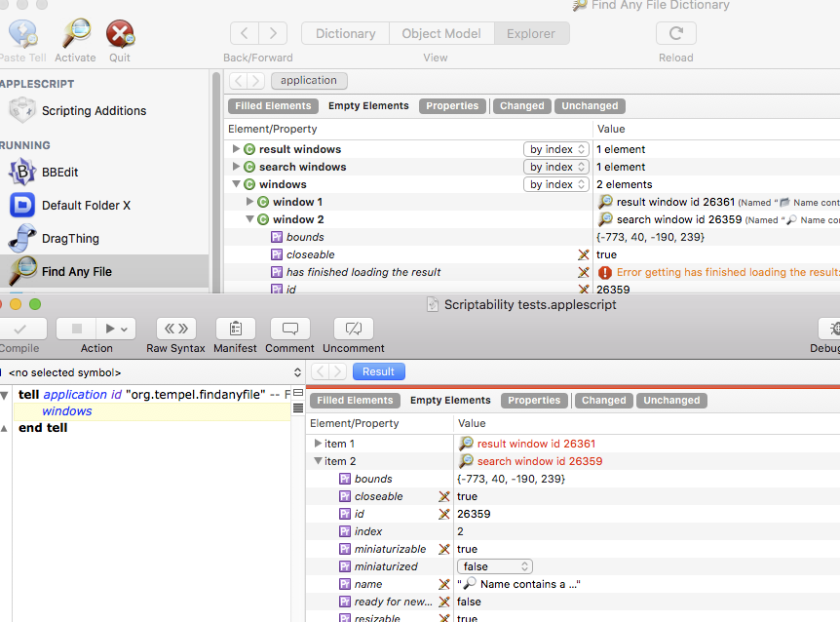
Task: Toggle the Filled Elements filter in upper explorer
Action: [x=273, y=106]
